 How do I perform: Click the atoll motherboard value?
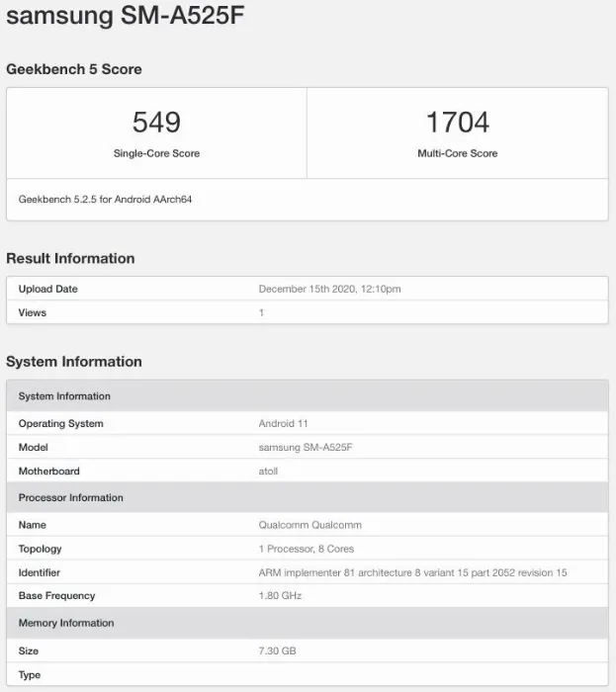click(x=269, y=471)
